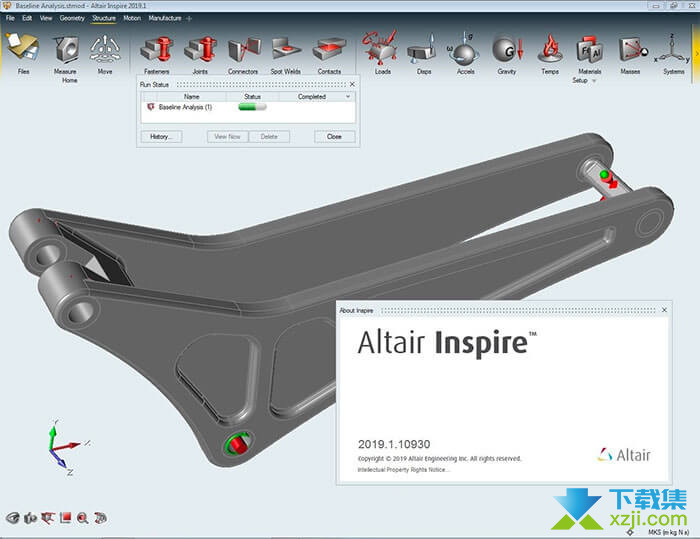Open the Contacts tool icon

coord(329,49)
